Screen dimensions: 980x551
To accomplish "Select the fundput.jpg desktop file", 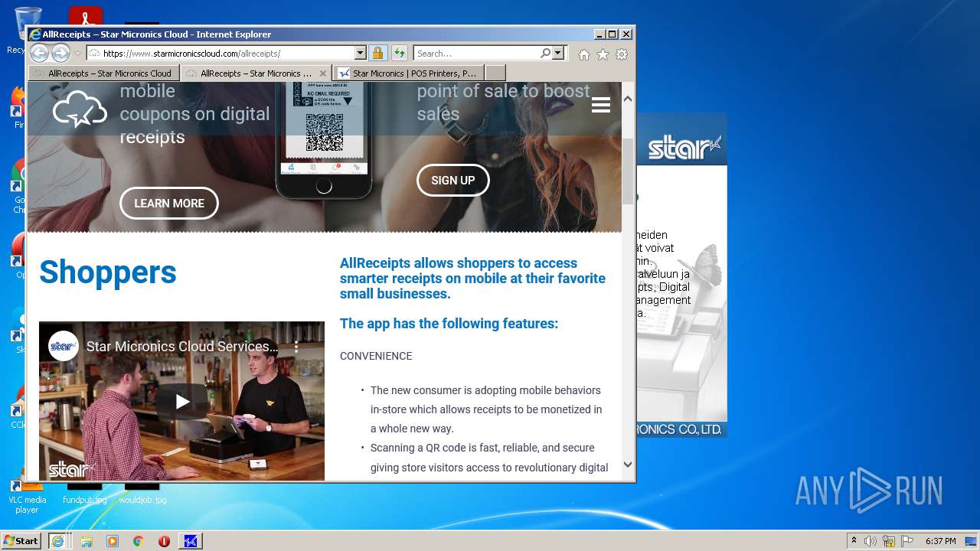I will point(84,494).
